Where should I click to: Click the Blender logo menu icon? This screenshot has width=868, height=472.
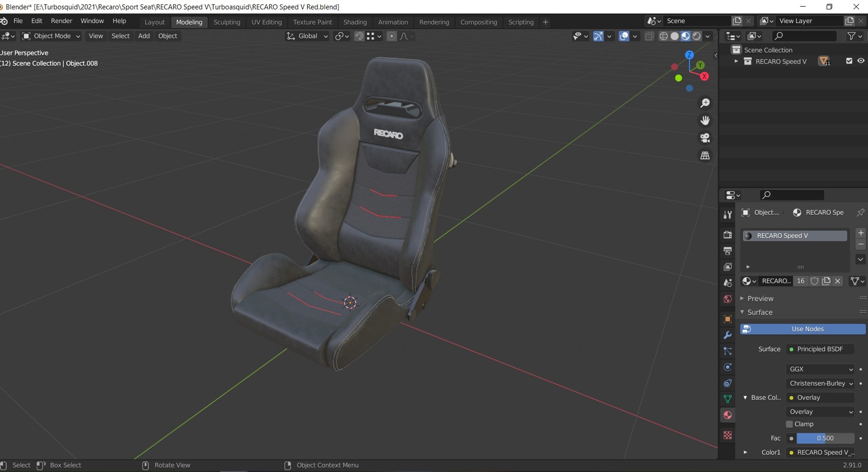click(4, 21)
